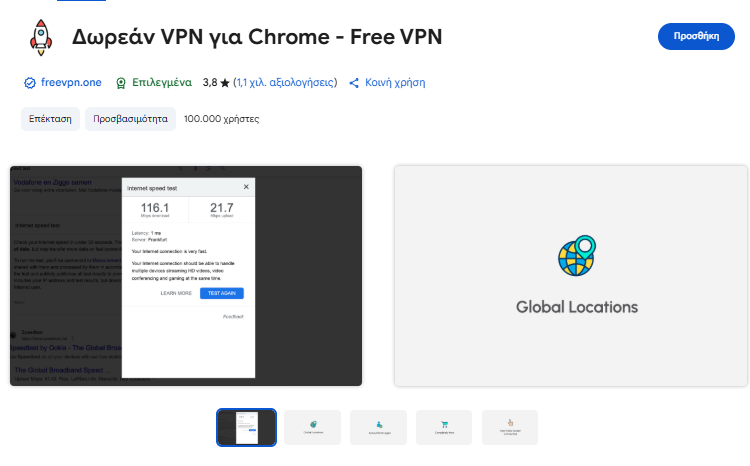Click the rocket extension logo icon
This screenshot has height=466, width=750.
point(41,37)
